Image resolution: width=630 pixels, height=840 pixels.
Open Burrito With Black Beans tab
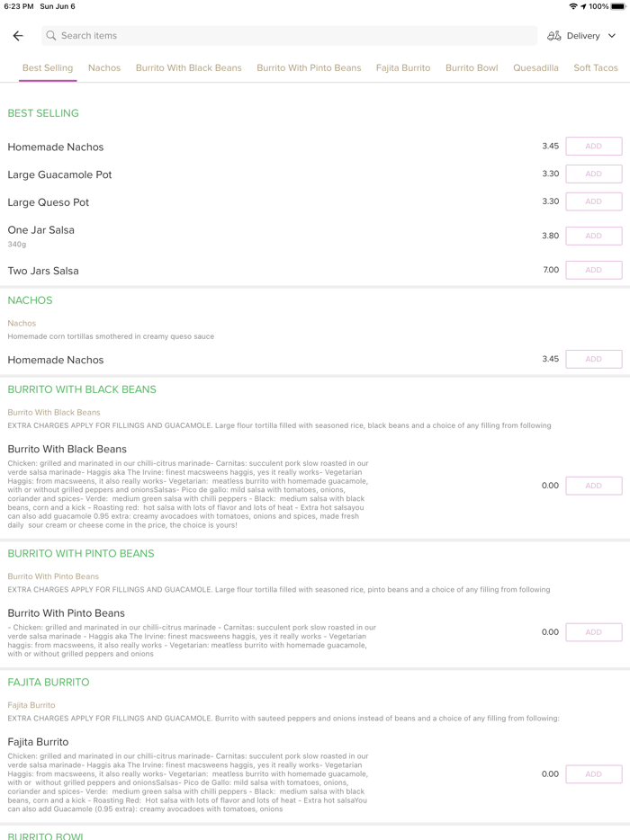coord(189,68)
